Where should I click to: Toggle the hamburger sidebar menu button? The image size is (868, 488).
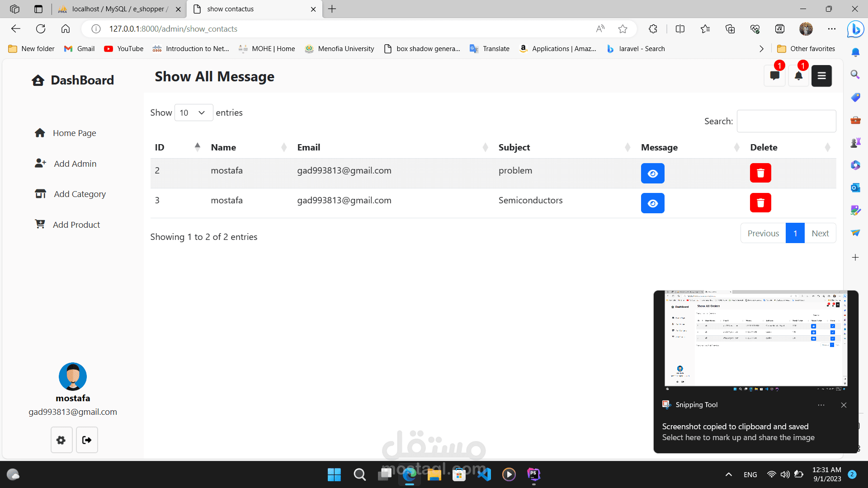(x=821, y=76)
